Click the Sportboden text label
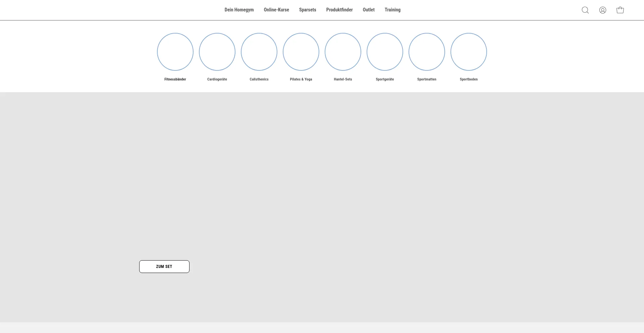The height and width of the screenshot is (333, 644). point(469,79)
